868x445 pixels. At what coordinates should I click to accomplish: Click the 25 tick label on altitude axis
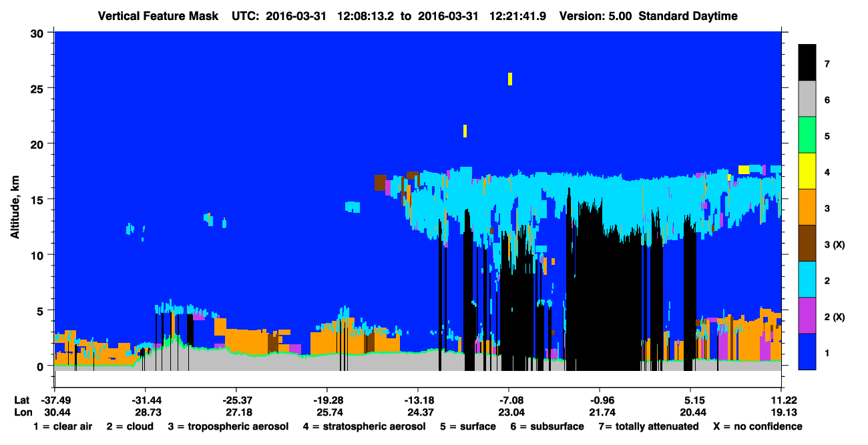[38, 88]
